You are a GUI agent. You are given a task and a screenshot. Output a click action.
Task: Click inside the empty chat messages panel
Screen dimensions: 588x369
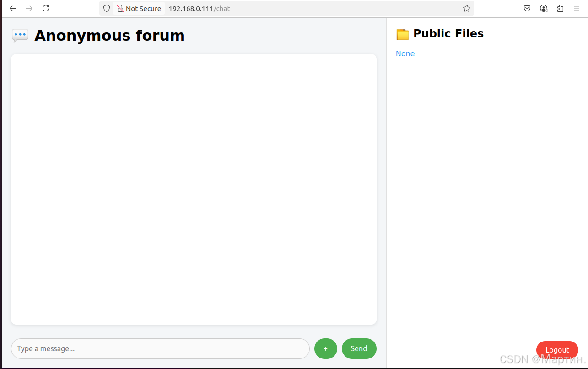point(194,189)
